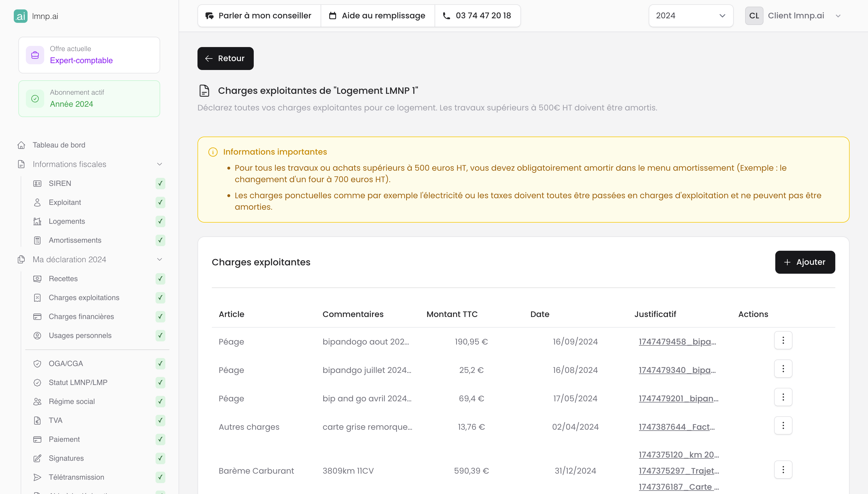Image resolution: width=868 pixels, height=494 pixels.
Task: Click the headset icon next to Parler à mon conseiller
Action: point(210,15)
